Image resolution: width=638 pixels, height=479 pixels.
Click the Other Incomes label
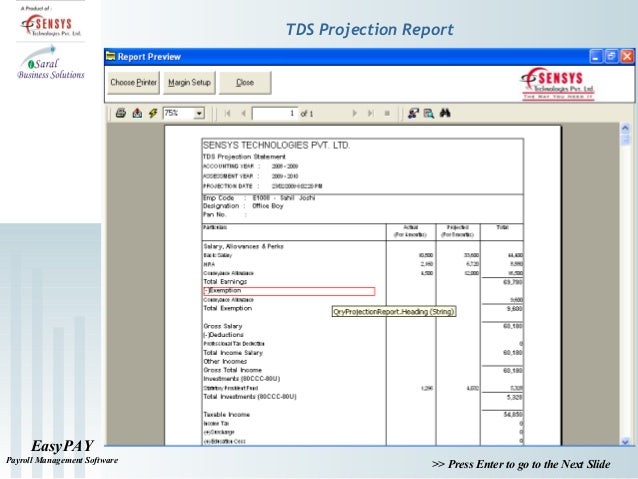coord(225,361)
